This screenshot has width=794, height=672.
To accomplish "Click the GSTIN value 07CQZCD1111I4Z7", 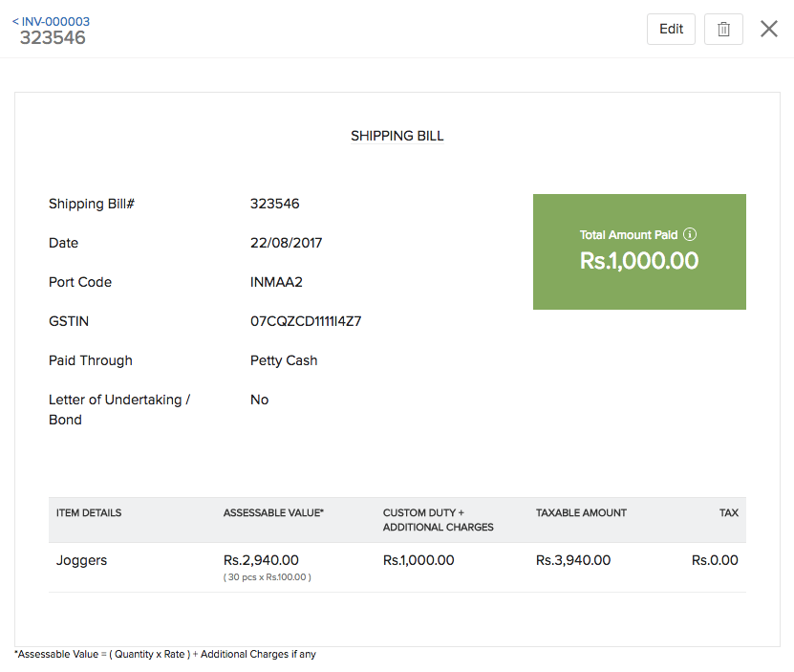I will [305, 321].
